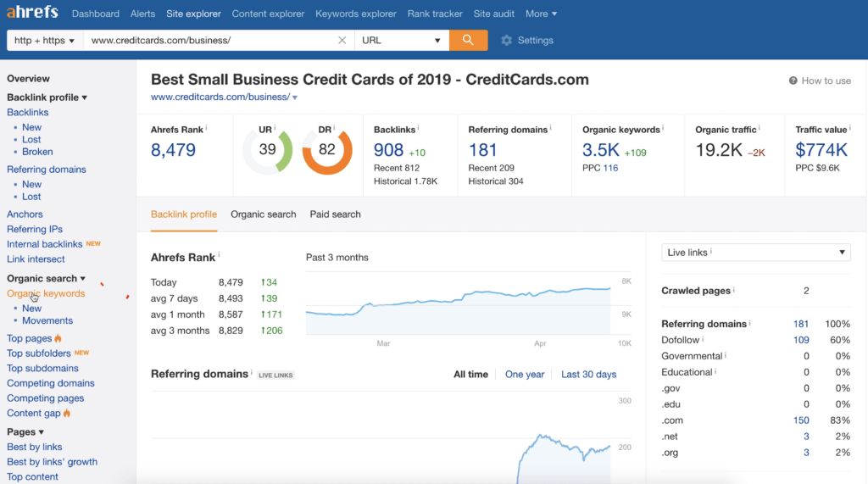
Task: Click the 908 backlinks count
Action: [388, 150]
